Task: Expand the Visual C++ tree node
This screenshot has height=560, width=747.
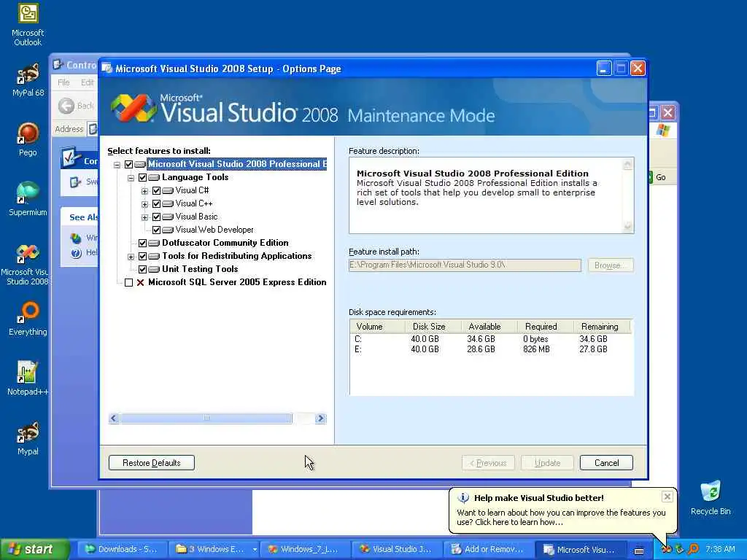Action: pyautogui.click(x=144, y=204)
